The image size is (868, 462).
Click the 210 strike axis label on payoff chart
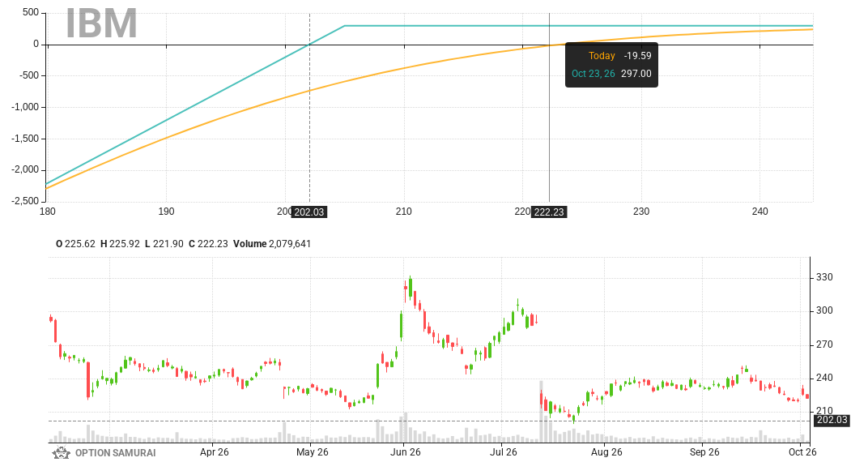[x=403, y=212]
